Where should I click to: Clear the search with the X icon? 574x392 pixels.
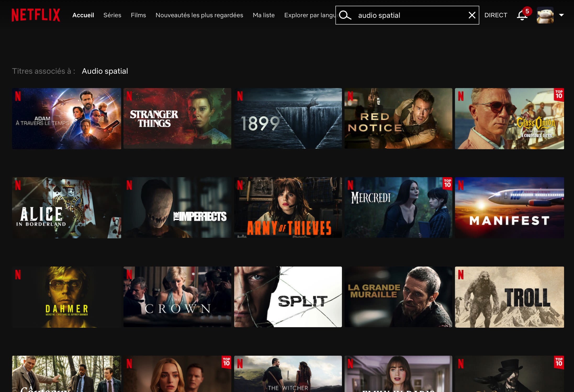[472, 15]
